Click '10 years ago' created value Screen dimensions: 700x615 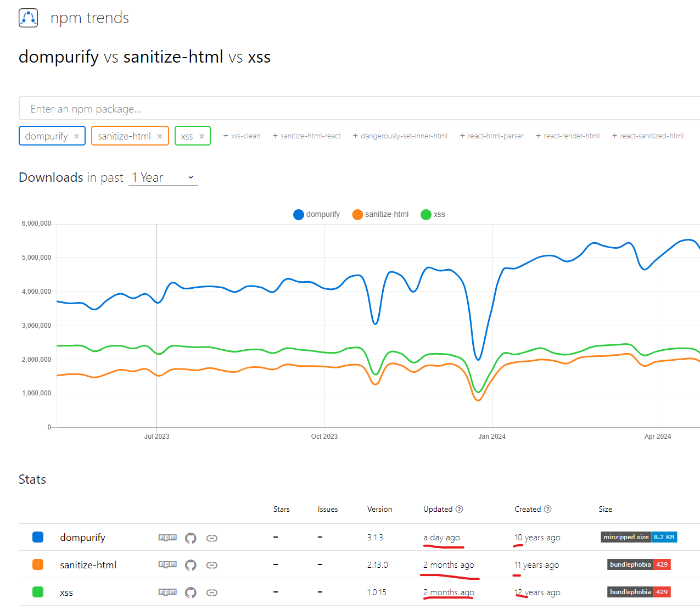[537, 538]
